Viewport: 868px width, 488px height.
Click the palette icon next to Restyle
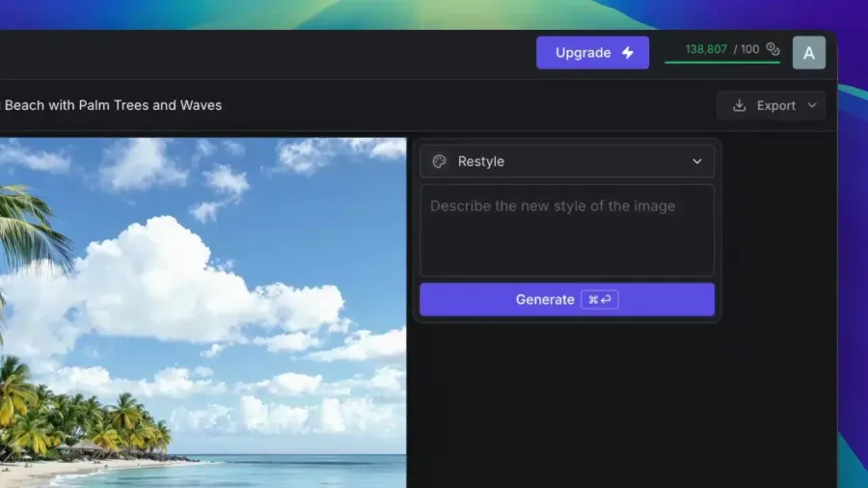pos(440,162)
